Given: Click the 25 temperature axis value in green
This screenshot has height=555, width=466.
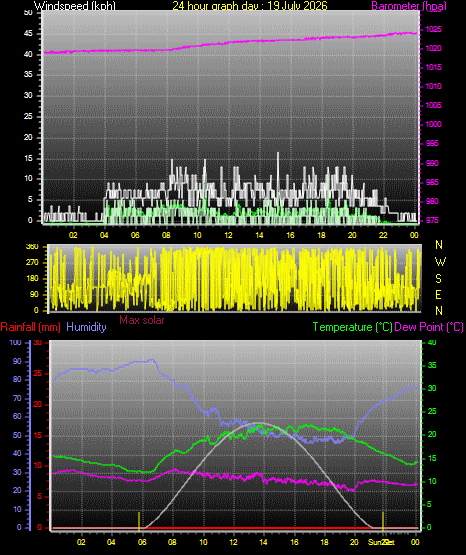Looking at the screenshot, I should pos(432,412).
